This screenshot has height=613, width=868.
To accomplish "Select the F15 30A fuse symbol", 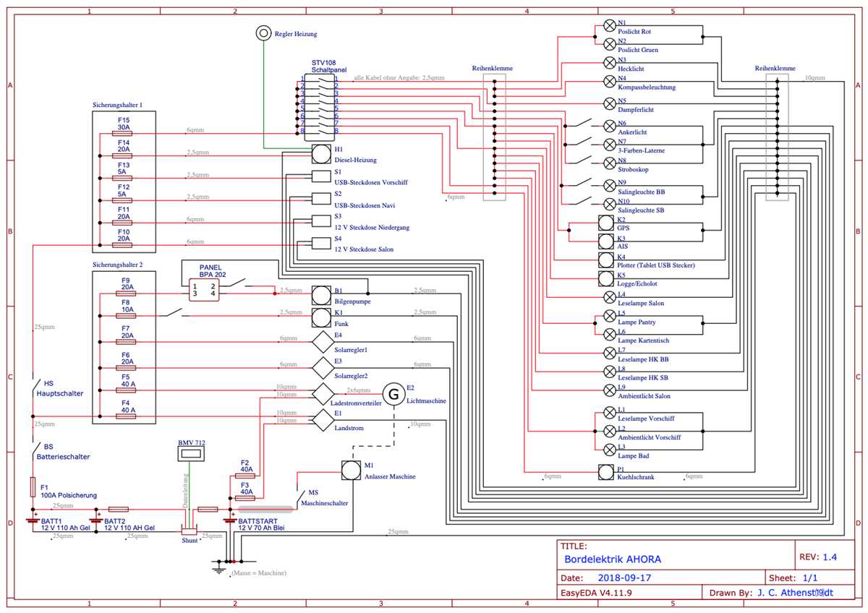I will [x=124, y=134].
